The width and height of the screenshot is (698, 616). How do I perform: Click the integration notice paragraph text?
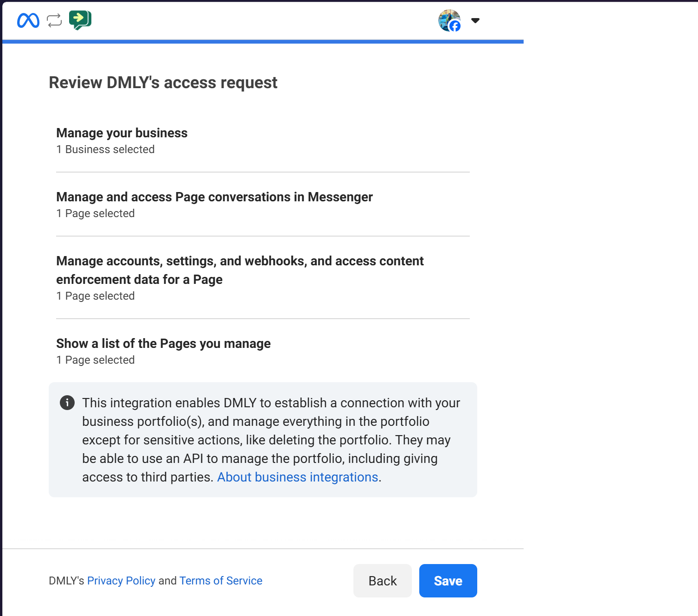[271, 440]
